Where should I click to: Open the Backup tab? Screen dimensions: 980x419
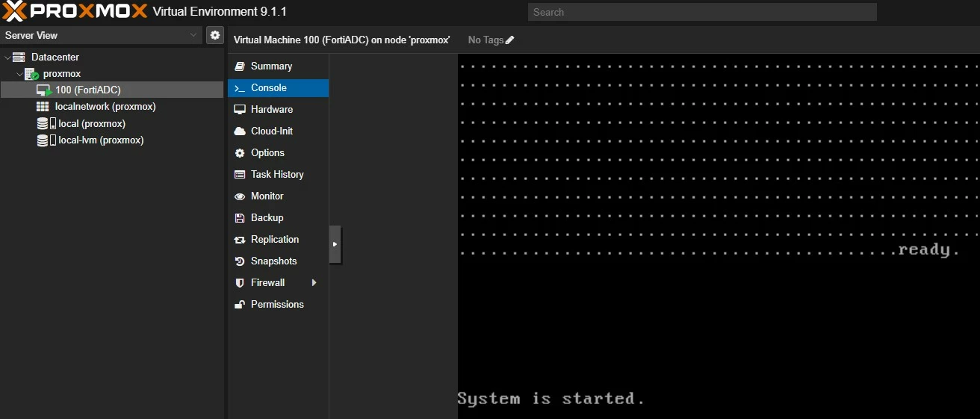[278, 218]
